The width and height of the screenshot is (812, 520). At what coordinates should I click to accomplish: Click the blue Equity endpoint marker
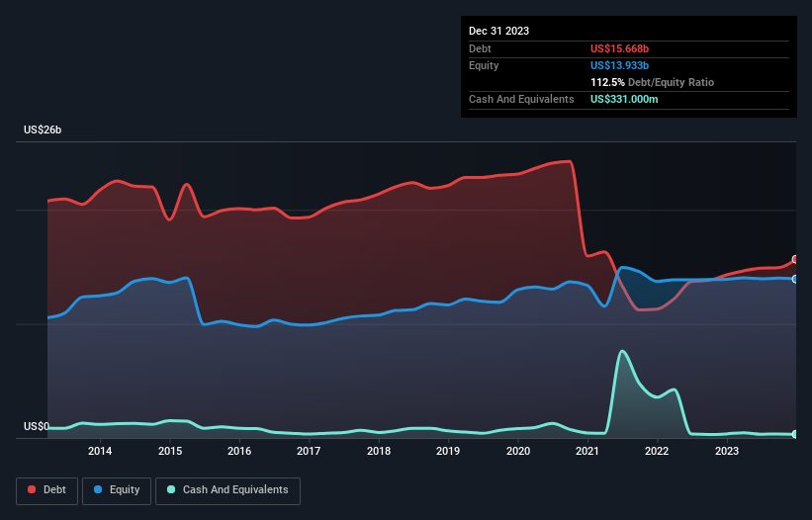pos(795,279)
